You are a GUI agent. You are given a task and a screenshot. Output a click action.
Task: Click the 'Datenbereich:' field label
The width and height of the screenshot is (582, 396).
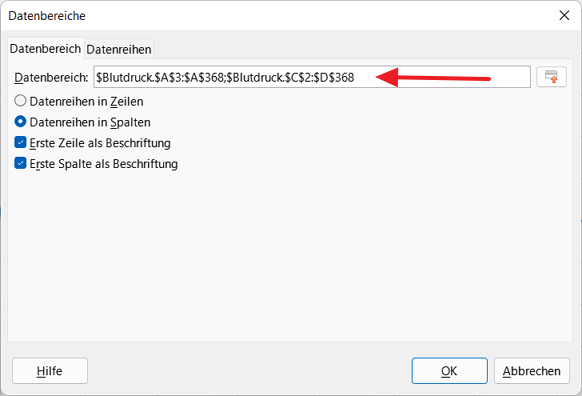tap(51, 78)
